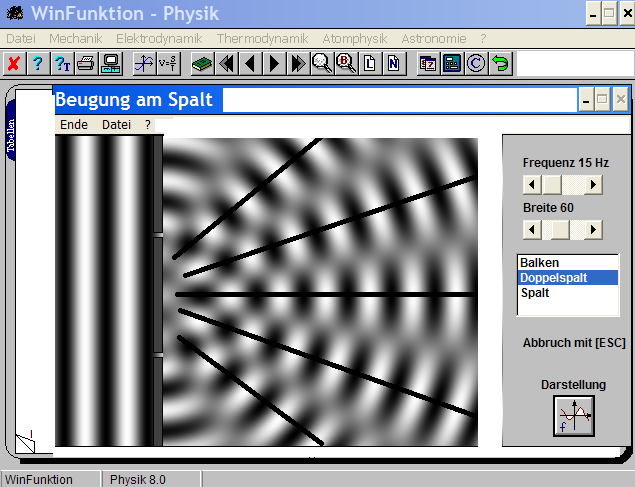Select Balken in the list
The width and height of the screenshot is (635, 487).
click(568, 263)
